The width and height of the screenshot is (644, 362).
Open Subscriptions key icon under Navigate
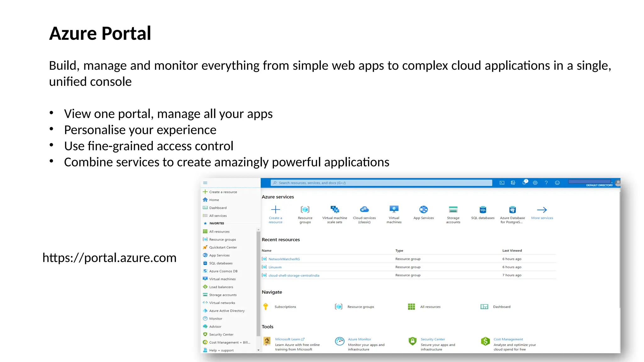click(x=266, y=306)
